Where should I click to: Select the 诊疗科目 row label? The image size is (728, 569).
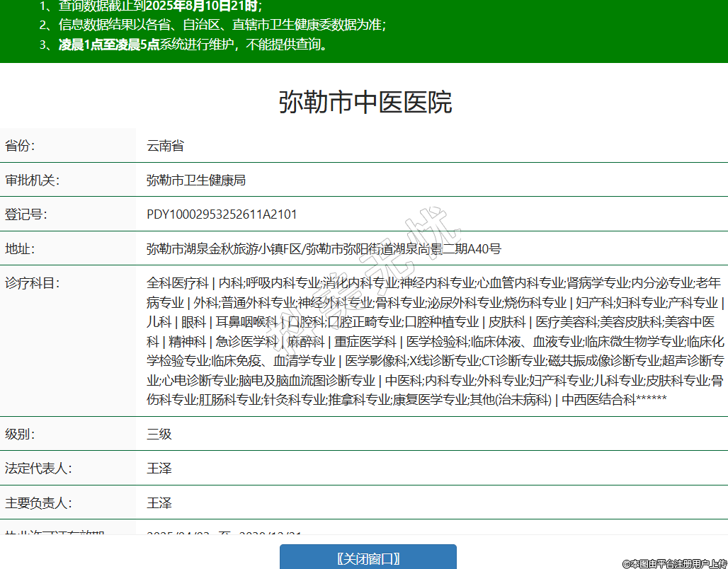point(32,284)
